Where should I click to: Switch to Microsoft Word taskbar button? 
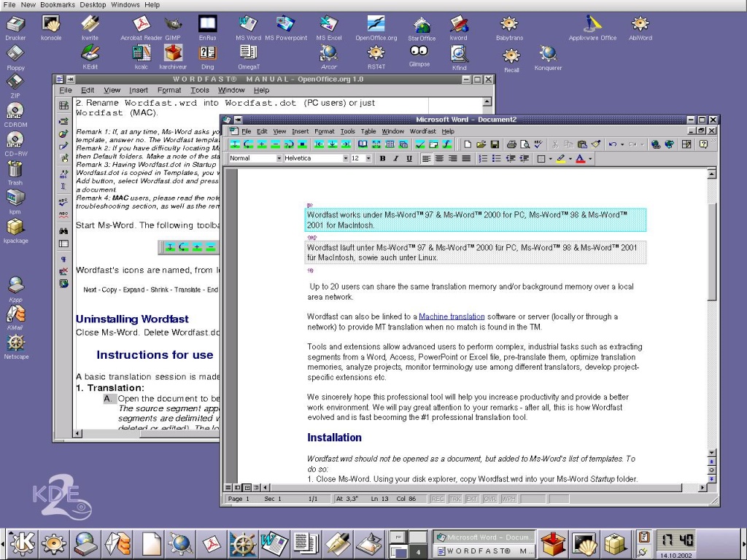point(485,537)
